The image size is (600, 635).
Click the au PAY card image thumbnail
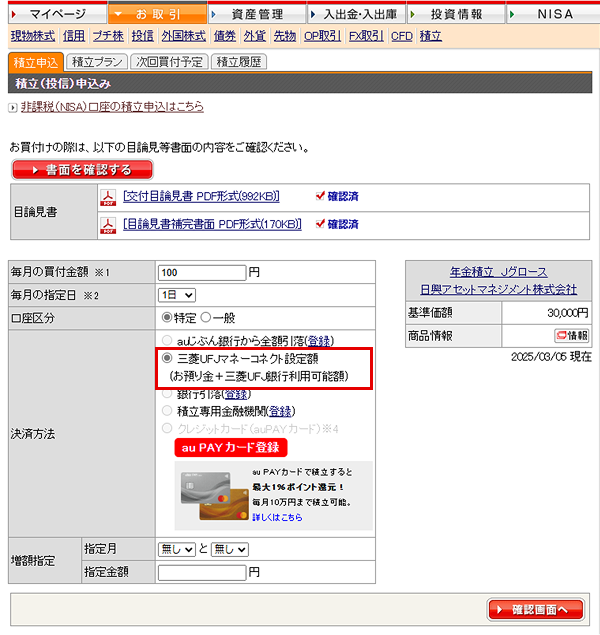(215, 496)
